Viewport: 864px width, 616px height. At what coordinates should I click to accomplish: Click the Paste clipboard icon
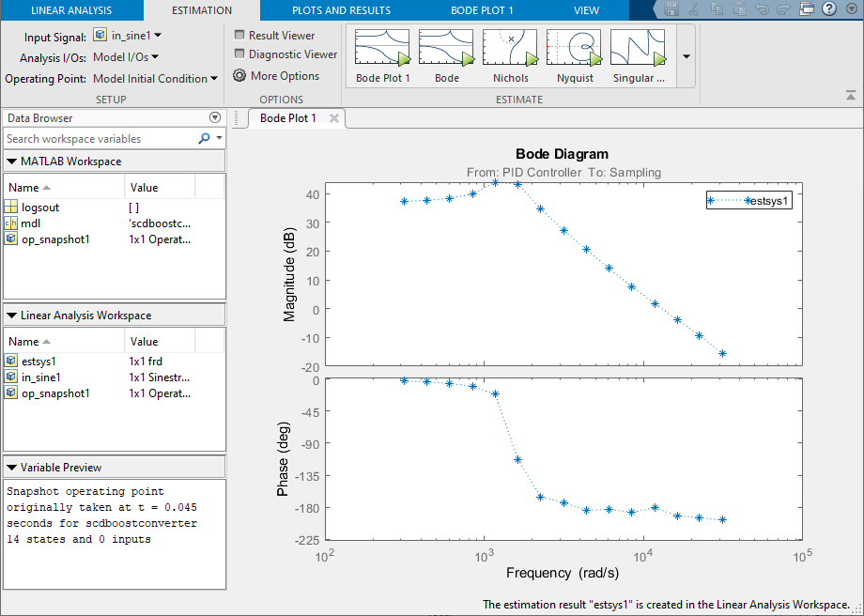coord(739,8)
